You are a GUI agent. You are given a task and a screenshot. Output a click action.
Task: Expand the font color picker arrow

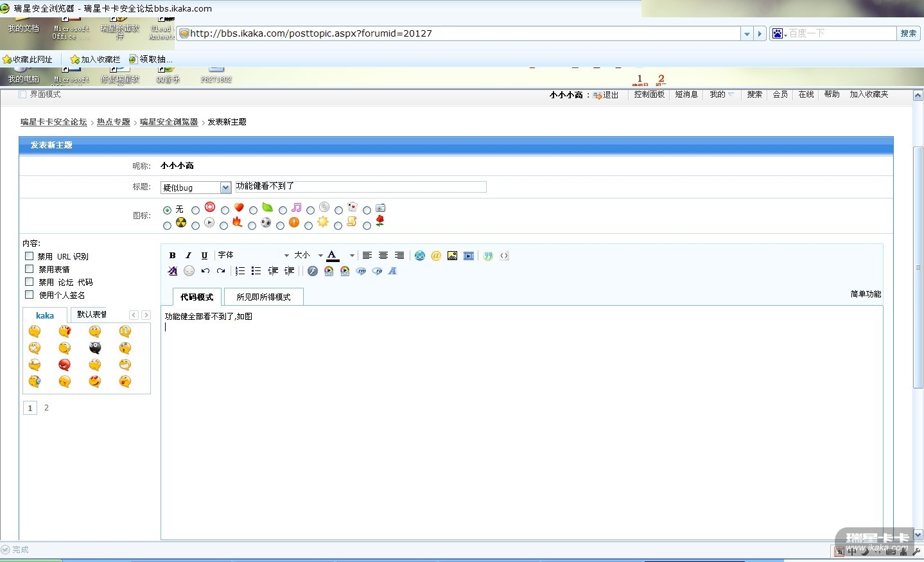click(351, 256)
